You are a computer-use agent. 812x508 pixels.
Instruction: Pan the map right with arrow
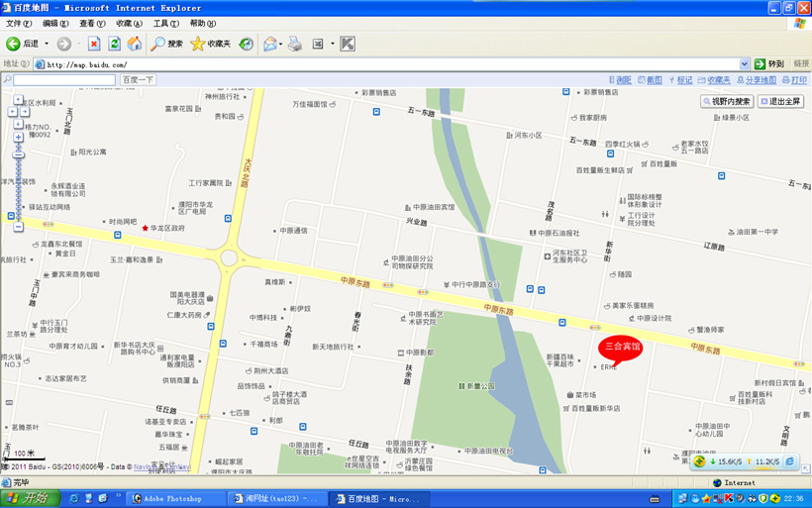tap(25, 112)
